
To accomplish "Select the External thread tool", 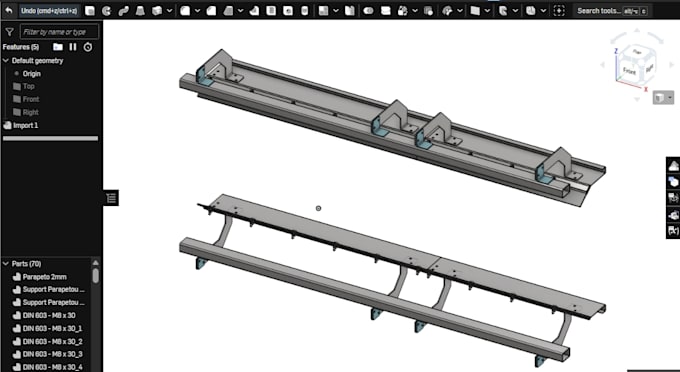I will pos(304,11).
